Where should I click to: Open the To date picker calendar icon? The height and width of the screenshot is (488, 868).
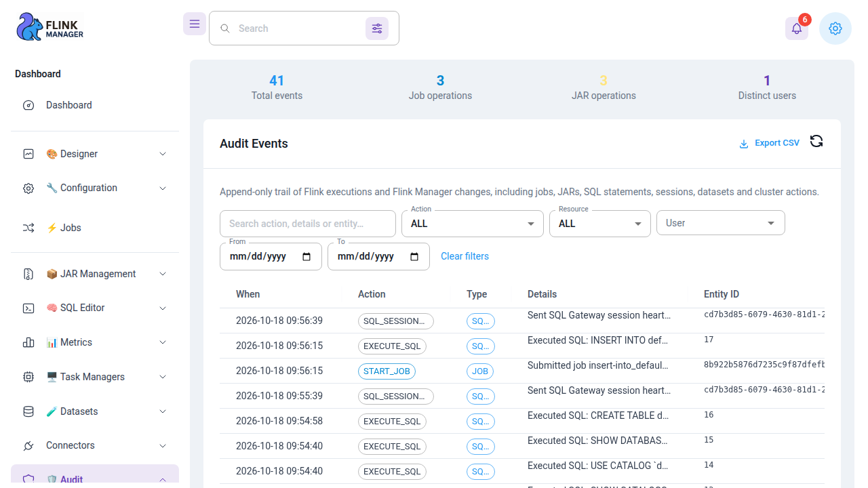415,257
